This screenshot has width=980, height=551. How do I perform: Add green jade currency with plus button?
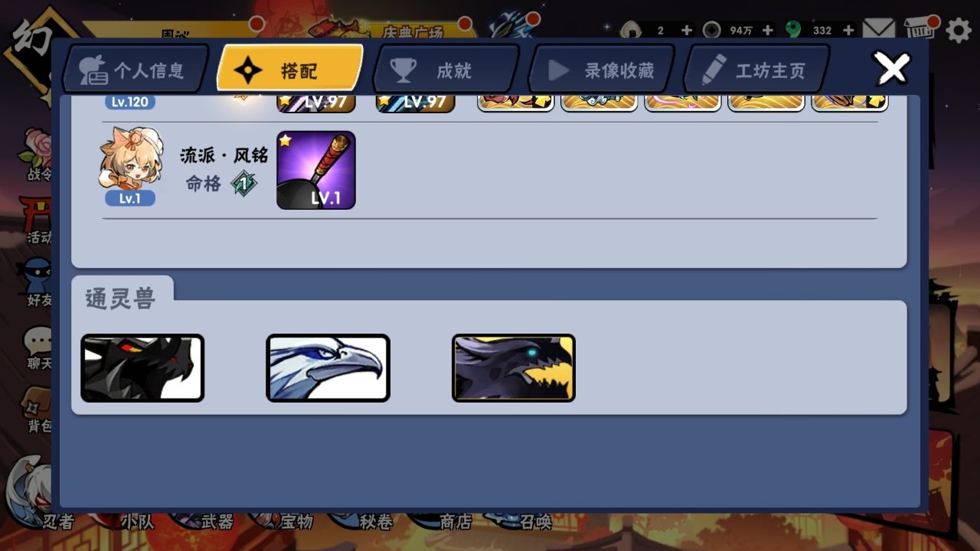(848, 31)
